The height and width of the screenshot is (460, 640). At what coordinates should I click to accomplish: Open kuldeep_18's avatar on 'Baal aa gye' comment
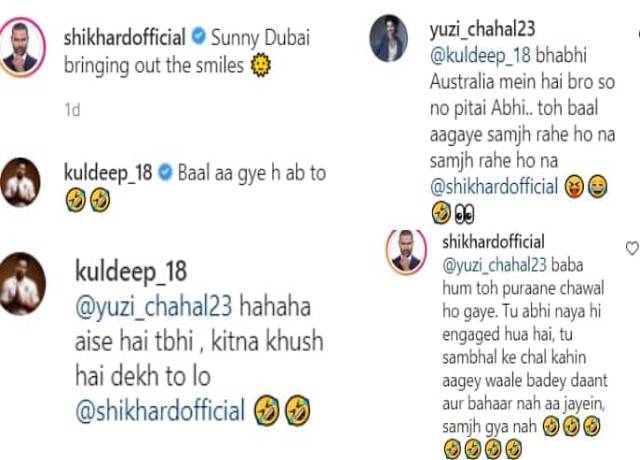(20, 182)
